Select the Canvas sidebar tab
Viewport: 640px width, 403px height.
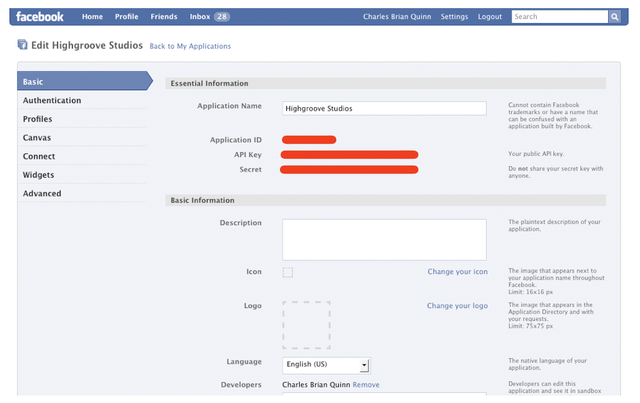82,138
